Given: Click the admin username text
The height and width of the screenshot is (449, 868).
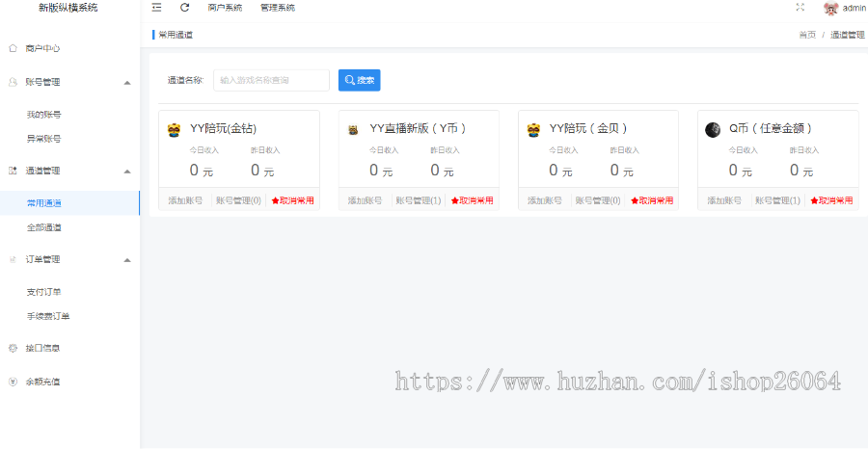Looking at the screenshot, I should click(x=854, y=8).
